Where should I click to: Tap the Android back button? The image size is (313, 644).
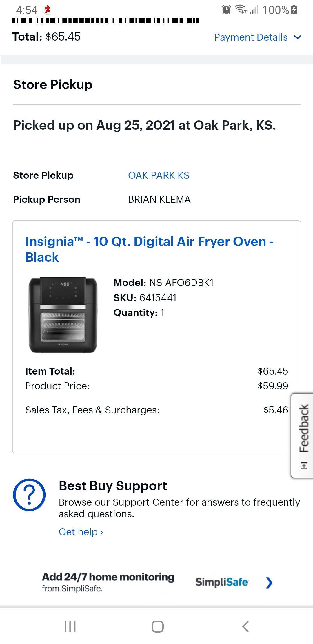(x=245, y=626)
